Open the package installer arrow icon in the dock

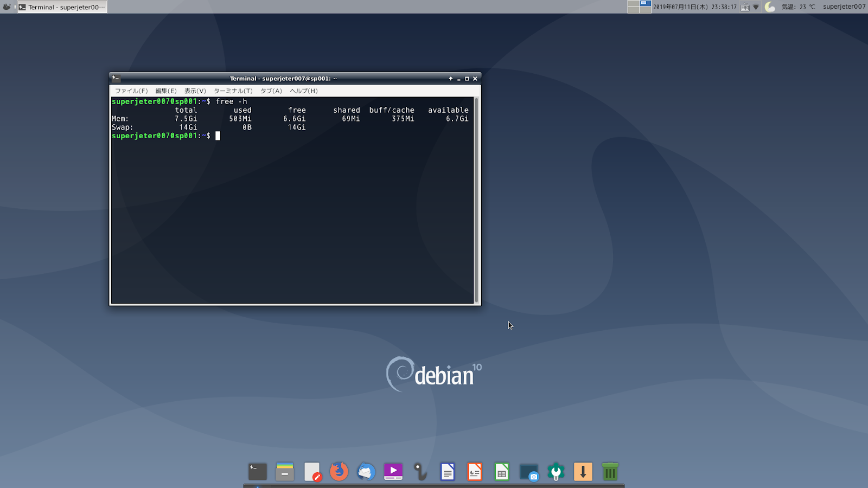point(583,472)
